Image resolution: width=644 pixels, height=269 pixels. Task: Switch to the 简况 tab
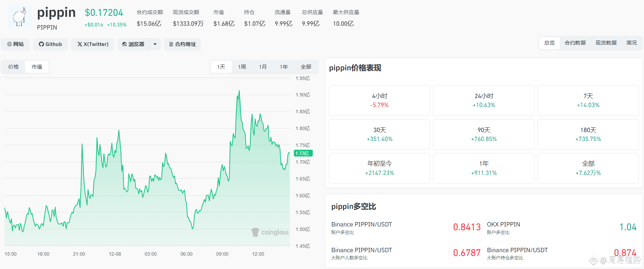point(632,43)
